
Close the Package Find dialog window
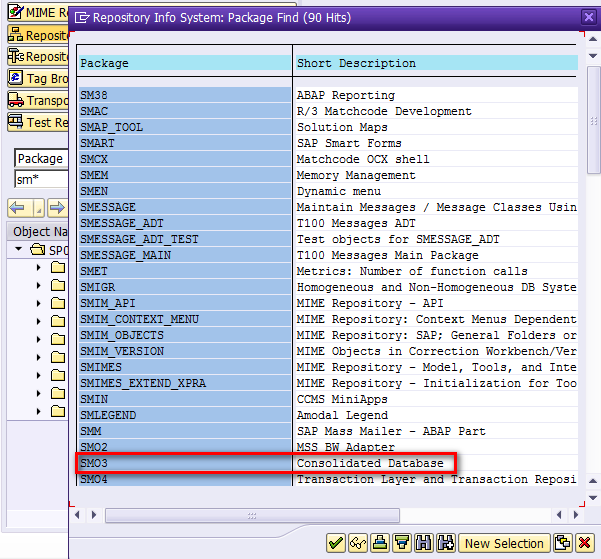(589, 17)
